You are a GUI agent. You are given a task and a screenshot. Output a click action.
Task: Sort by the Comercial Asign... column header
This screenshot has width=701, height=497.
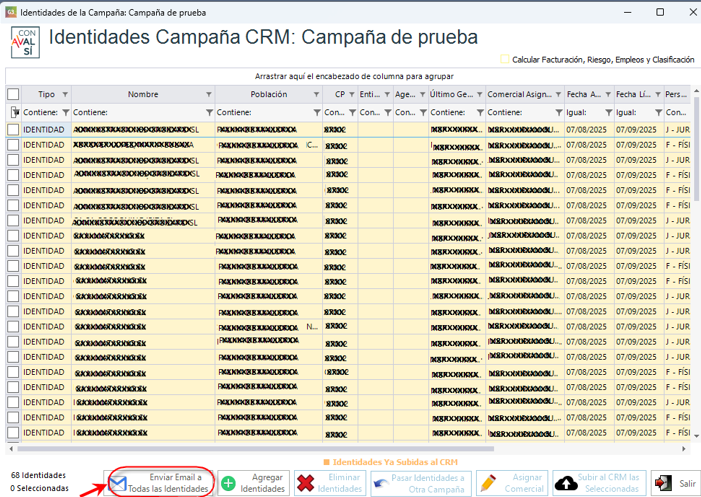click(x=518, y=94)
